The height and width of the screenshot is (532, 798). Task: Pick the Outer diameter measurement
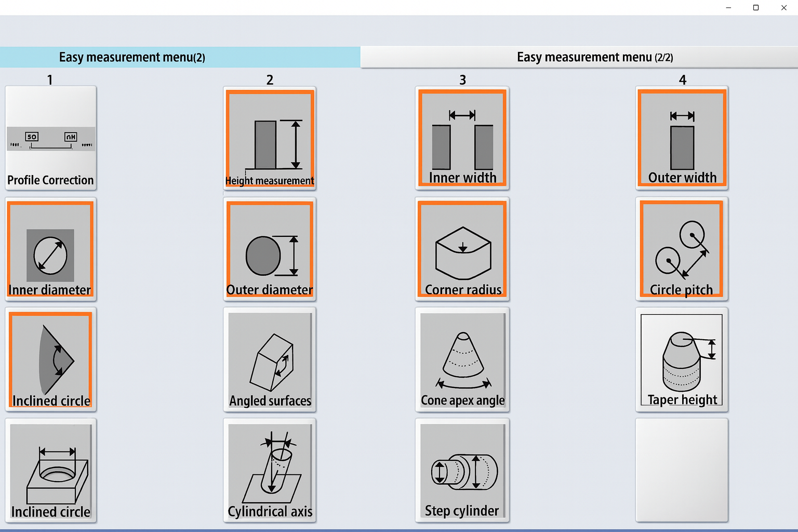click(270, 249)
